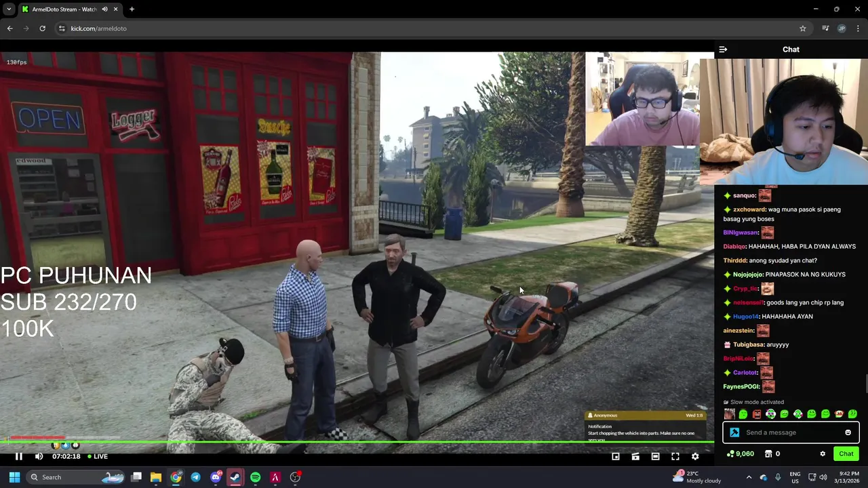This screenshot has width=868, height=488.
Task: Click username Tubigbasa in chat
Action: [749, 344]
